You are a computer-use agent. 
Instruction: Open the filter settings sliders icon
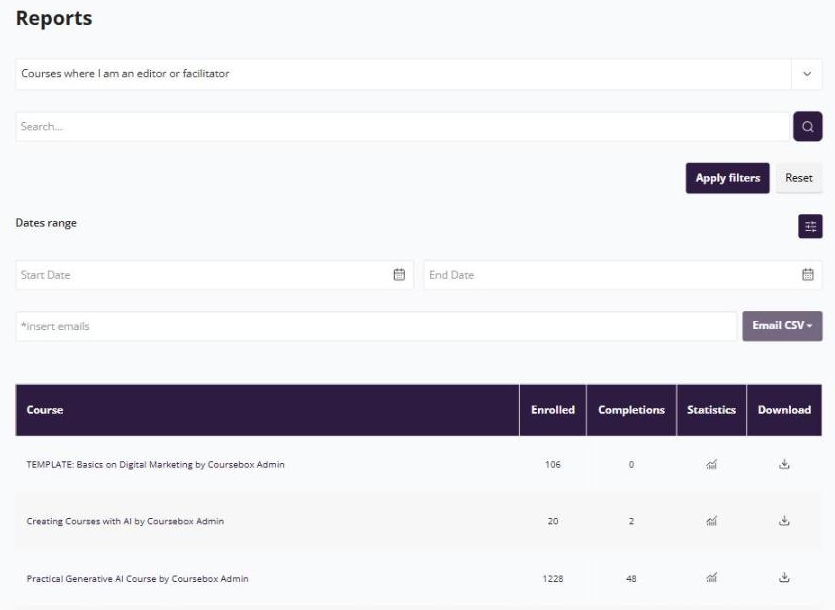pyautogui.click(x=810, y=226)
